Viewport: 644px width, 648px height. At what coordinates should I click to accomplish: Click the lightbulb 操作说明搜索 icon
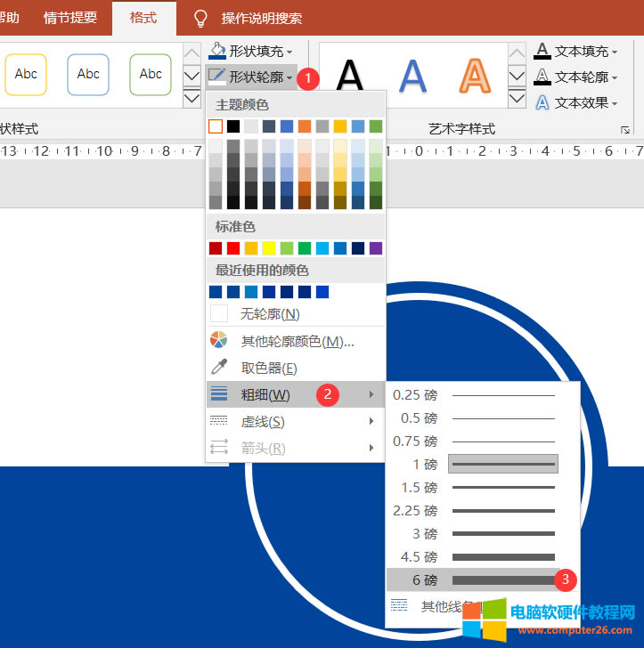coord(200,18)
